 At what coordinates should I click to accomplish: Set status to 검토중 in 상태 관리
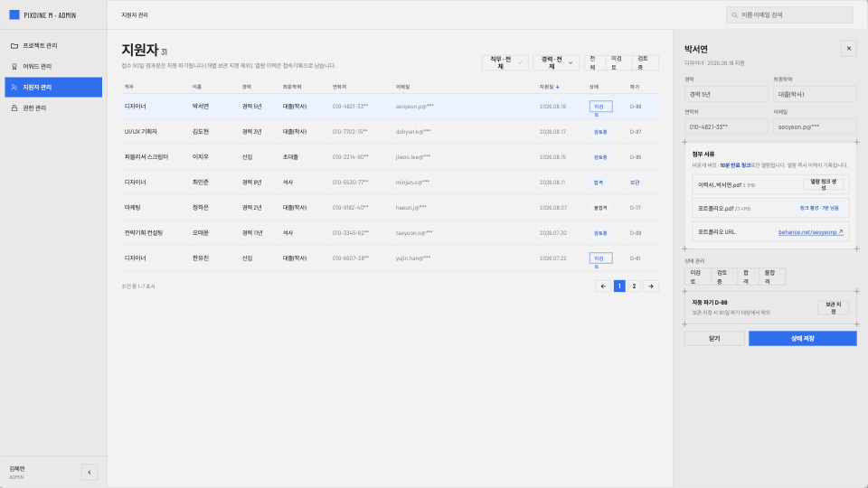pos(722,277)
